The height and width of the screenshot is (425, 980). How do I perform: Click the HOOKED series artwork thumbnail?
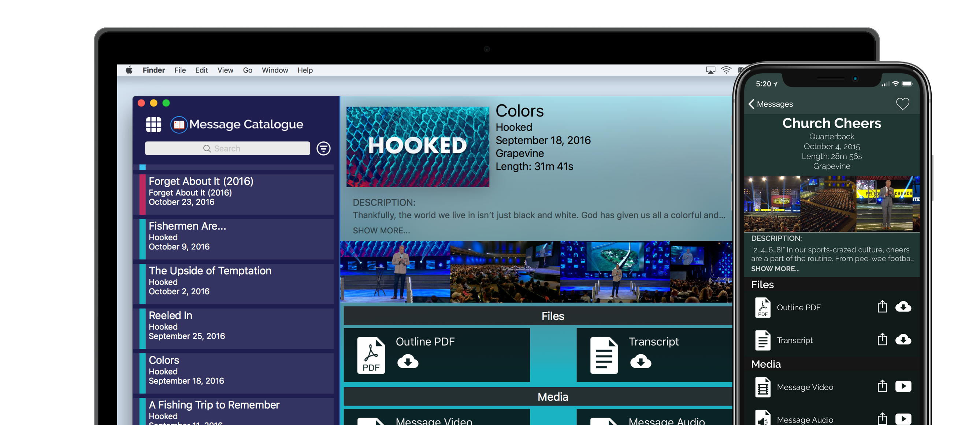(418, 147)
